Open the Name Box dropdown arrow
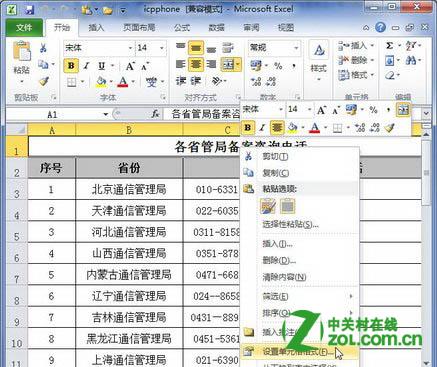This screenshot has height=367, width=437. point(106,115)
